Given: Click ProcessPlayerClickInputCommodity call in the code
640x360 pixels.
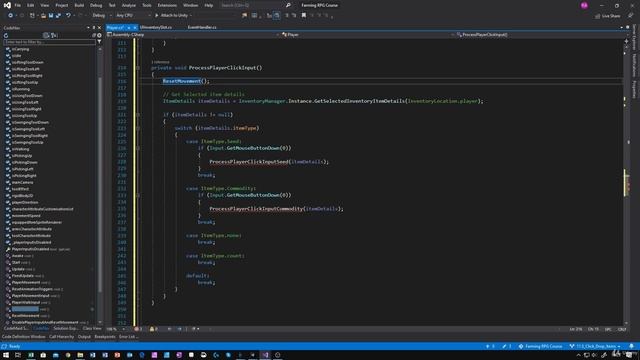Looking at the screenshot, I should pos(256,209).
